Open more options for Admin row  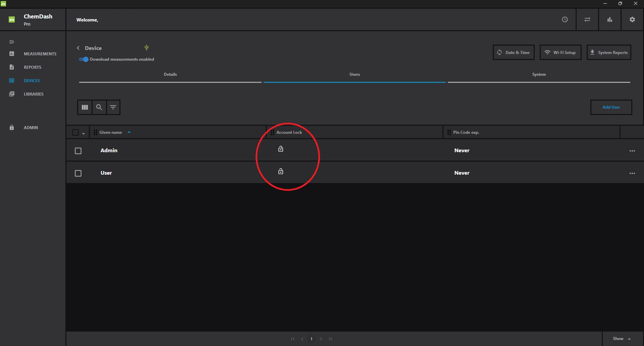(632, 151)
